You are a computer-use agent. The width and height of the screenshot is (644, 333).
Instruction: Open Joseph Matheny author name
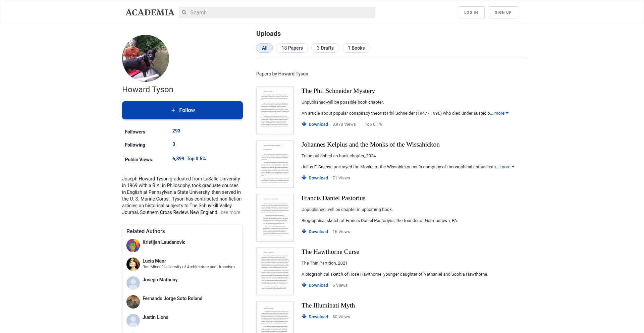pos(160,280)
